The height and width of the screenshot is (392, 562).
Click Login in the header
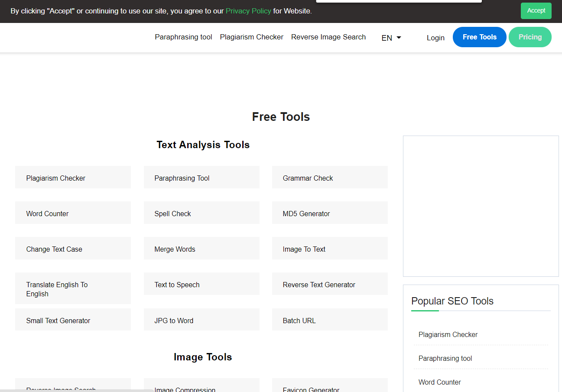[x=435, y=38]
